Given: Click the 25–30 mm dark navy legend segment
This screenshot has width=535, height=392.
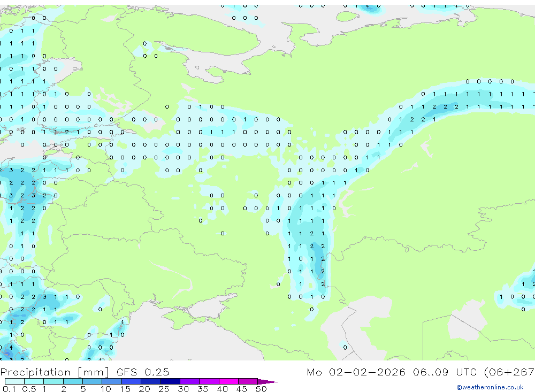Looking at the screenshot, I should (x=170, y=381).
